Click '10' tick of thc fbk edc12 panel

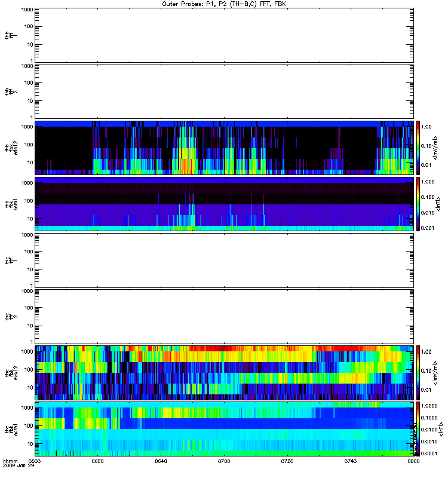pos(30,388)
